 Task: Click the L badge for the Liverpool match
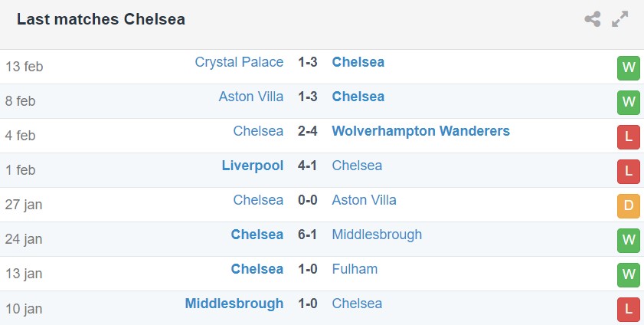628,171
